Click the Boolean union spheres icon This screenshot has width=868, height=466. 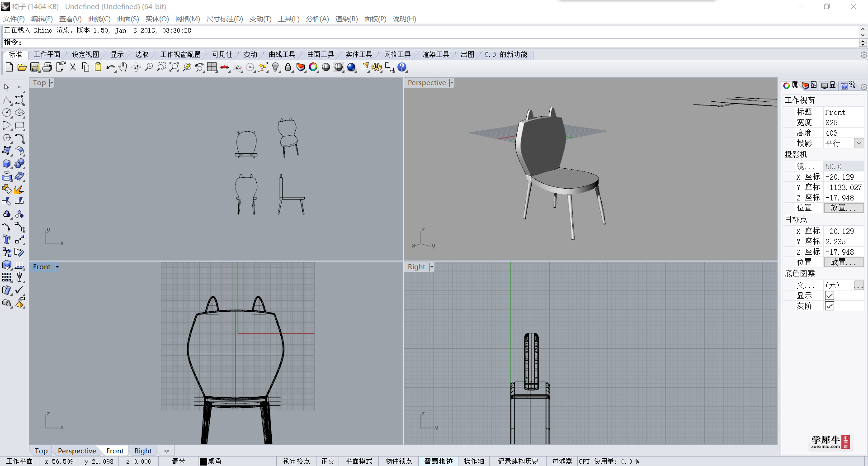[19, 163]
